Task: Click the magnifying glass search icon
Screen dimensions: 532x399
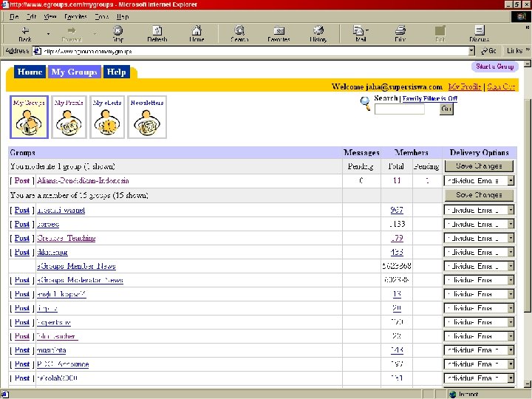Action: click(365, 103)
